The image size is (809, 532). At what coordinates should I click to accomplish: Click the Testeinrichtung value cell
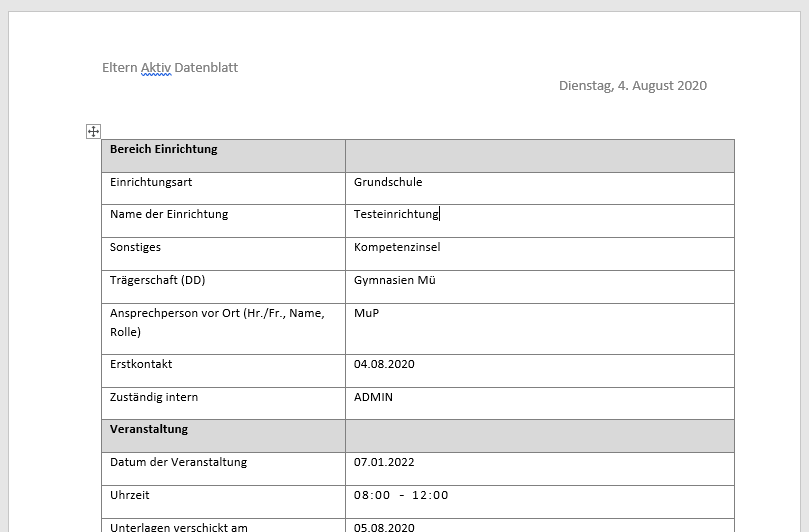[x=540, y=221]
